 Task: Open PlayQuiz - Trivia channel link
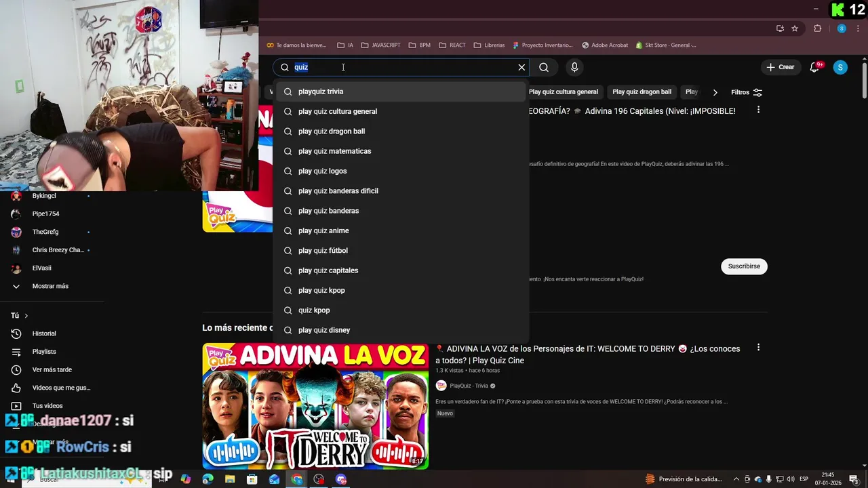pos(469,386)
